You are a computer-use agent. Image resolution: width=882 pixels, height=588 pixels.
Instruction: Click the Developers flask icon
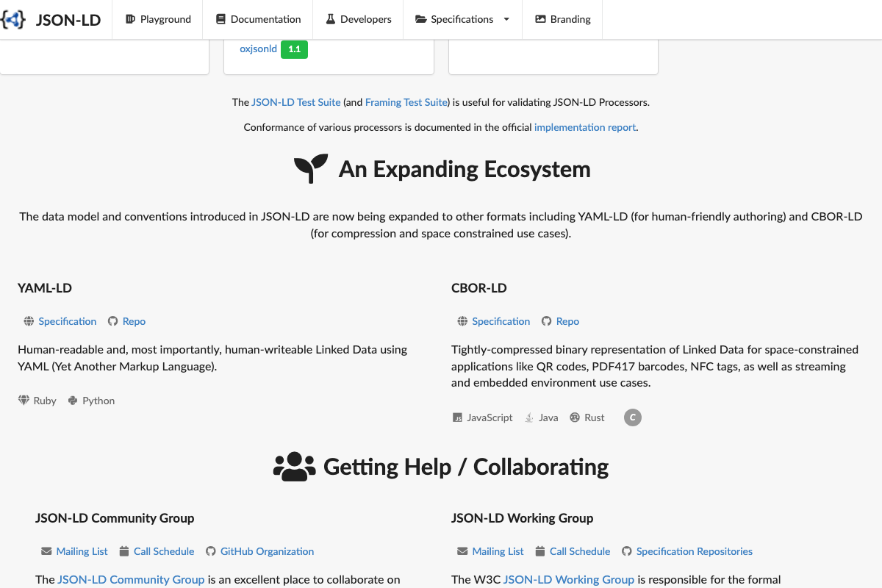tap(330, 19)
